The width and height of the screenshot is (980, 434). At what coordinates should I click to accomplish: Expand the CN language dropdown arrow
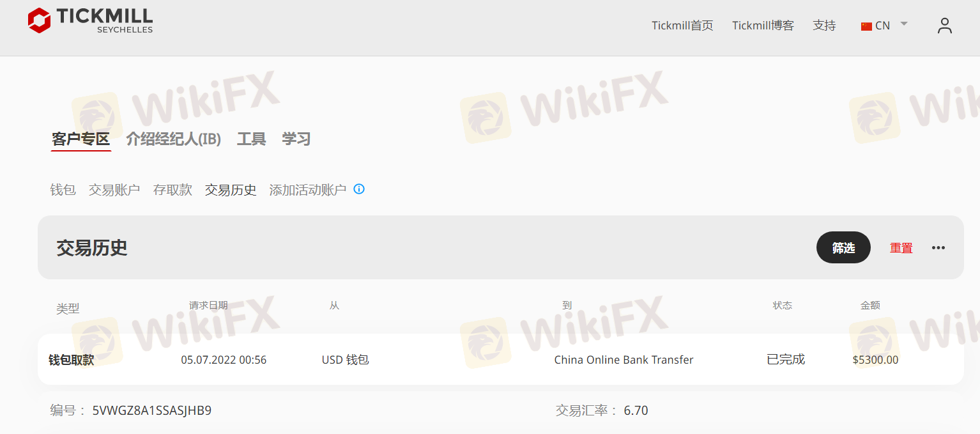904,24
